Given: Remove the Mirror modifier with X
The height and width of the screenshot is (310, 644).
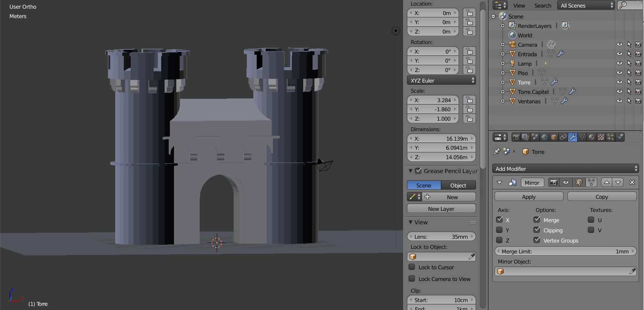Looking at the screenshot, I should 632,183.
